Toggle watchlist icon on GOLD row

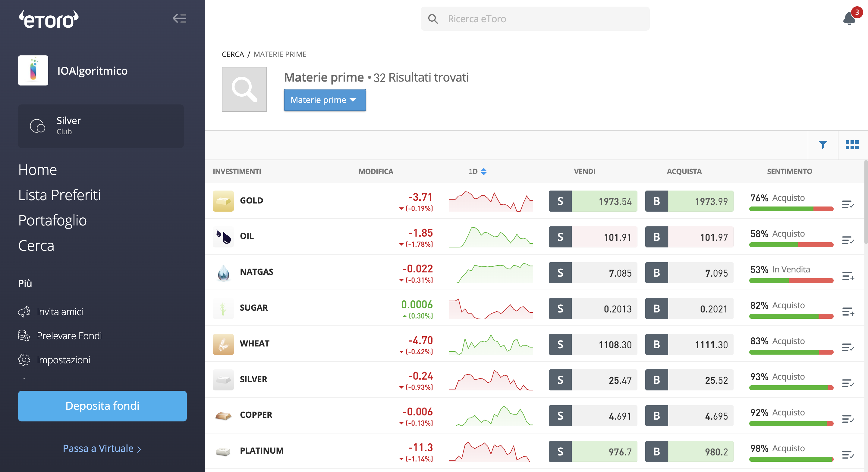point(848,204)
